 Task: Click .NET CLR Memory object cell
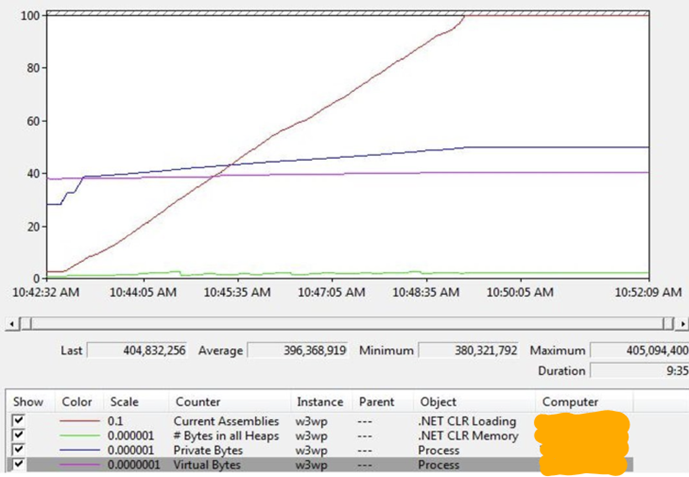468,436
